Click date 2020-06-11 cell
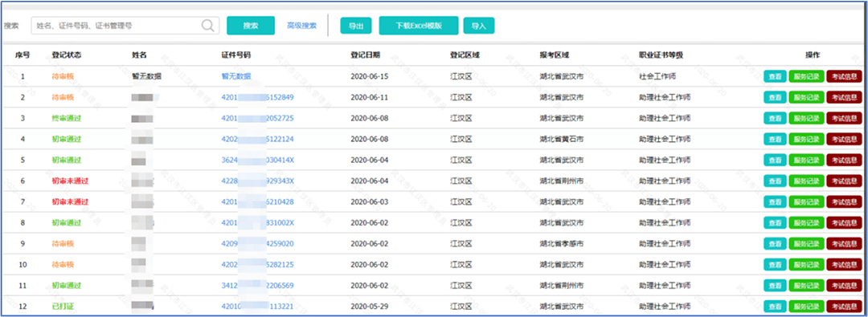Viewport: 868px width, 317px height. 370,97
